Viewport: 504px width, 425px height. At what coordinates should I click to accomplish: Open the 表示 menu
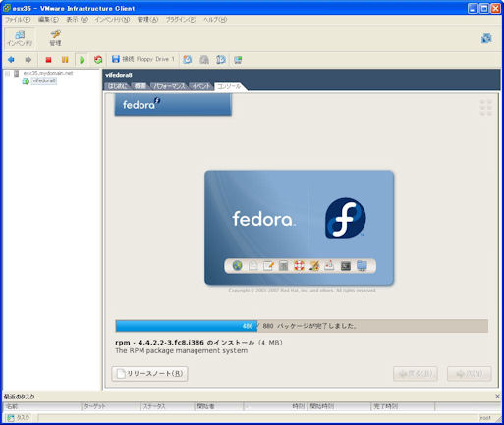click(78, 20)
